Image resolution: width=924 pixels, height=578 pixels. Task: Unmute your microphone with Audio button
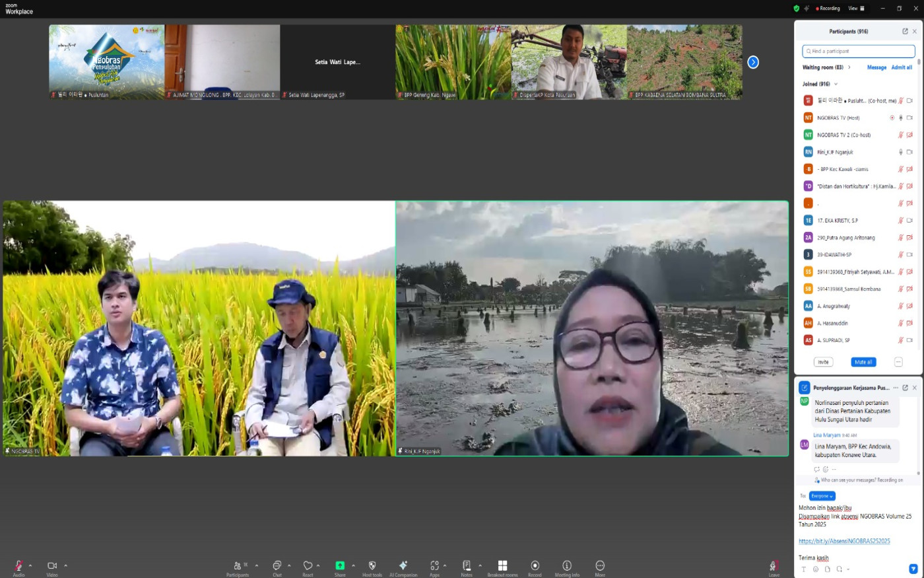tap(18, 566)
